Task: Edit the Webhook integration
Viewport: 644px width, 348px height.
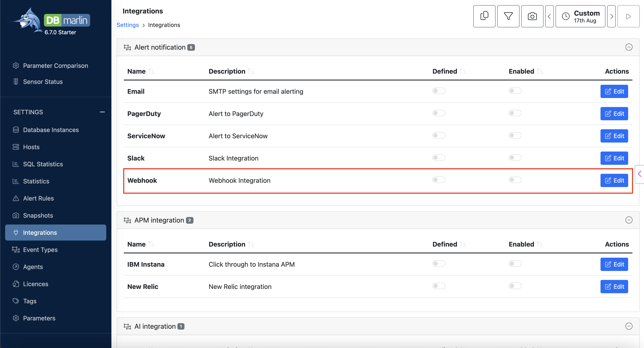Action: 614,180
